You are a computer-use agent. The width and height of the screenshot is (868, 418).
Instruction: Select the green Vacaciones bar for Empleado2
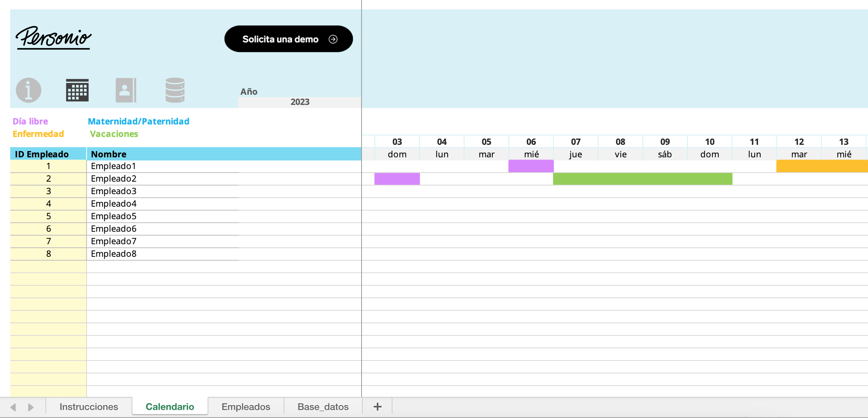[x=643, y=179]
